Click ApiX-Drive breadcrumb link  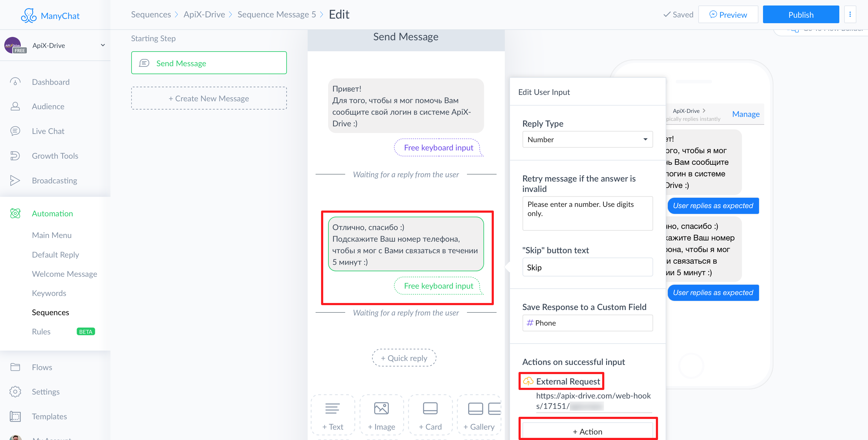[204, 14]
